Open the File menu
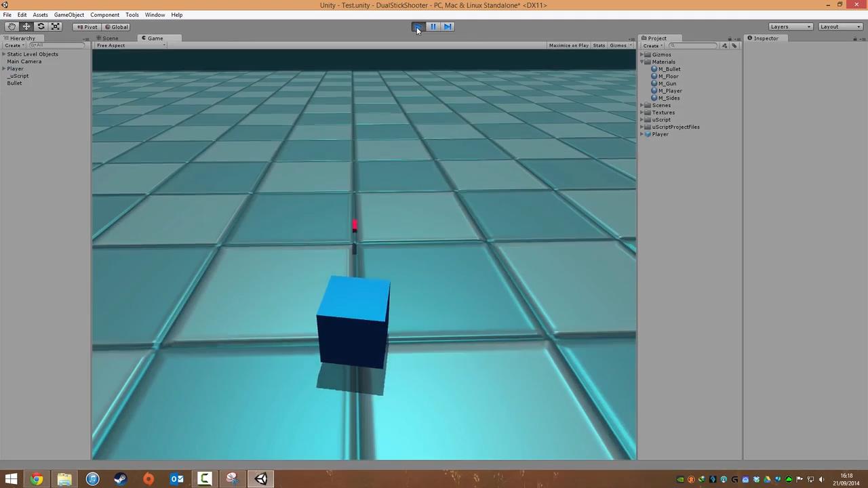This screenshot has height=488, width=868. (x=7, y=15)
